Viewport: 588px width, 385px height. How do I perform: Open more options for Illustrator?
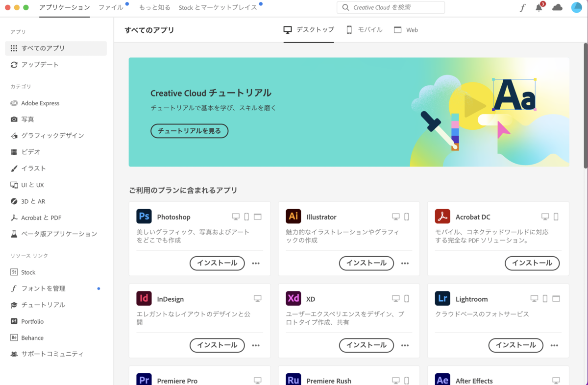click(x=405, y=263)
